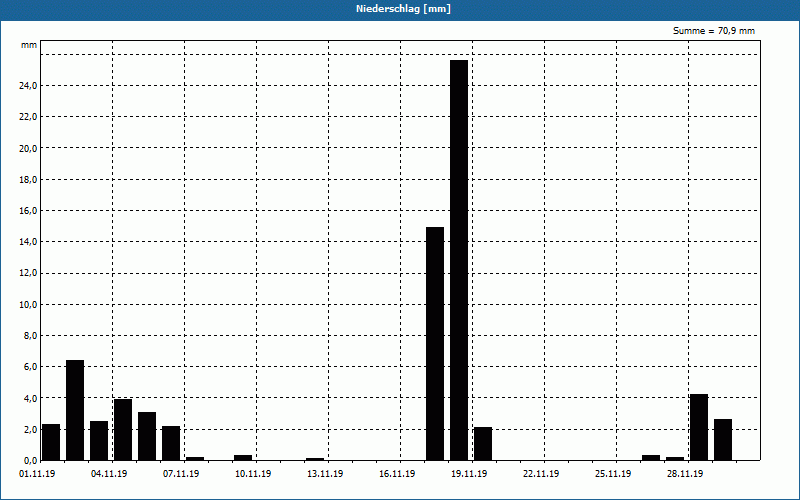Click the bar just after the 19.11.19 tick
This screenshot has height=500, width=800.
(x=483, y=444)
